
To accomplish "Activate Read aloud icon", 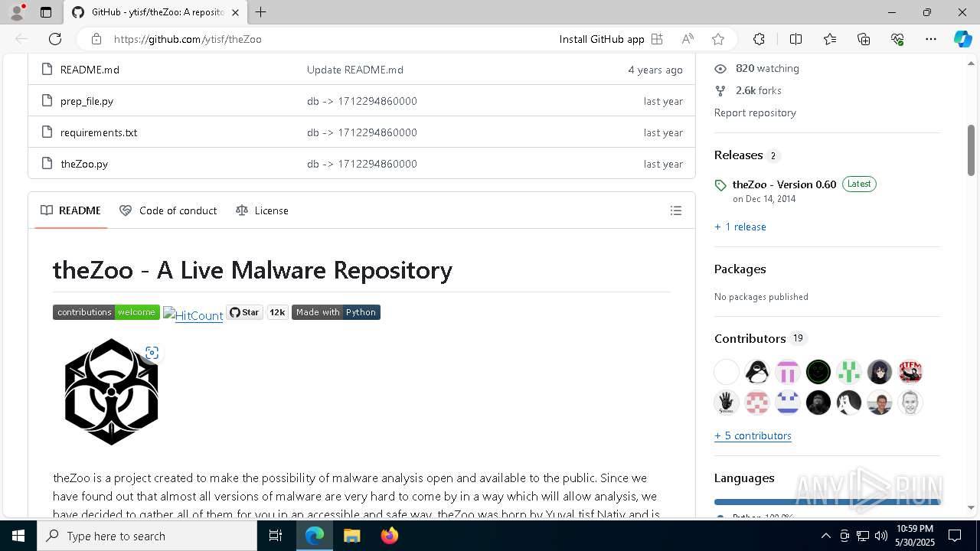I will [688, 39].
